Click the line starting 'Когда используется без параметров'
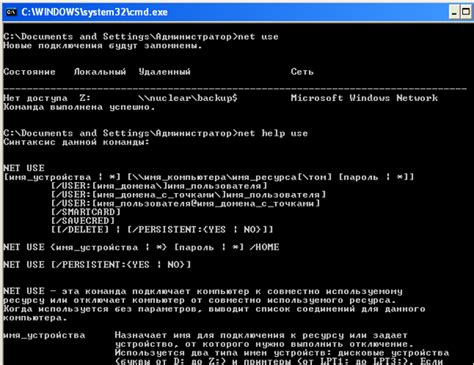This screenshot has height=365, width=474. [x=215, y=309]
